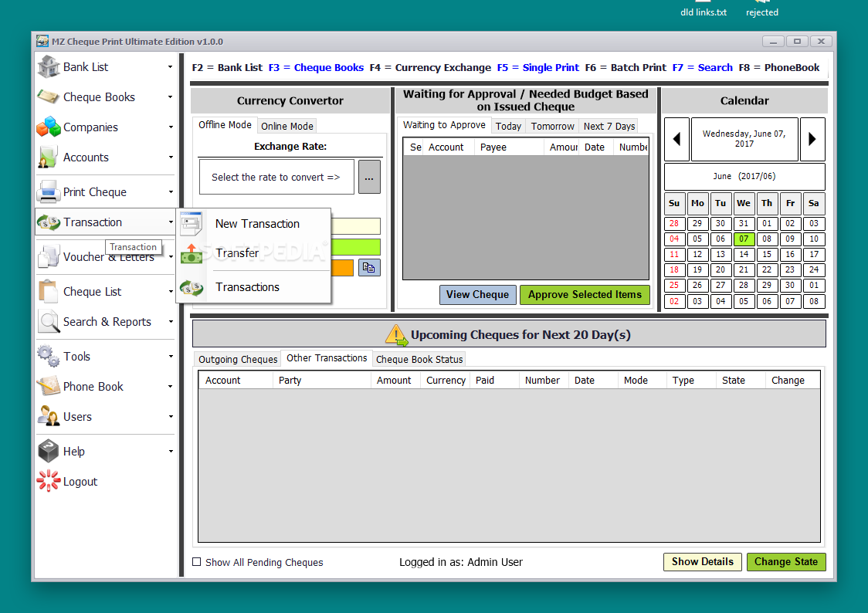Select the Companies colored cubes icon
Screen dimensions: 868x613
[49, 127]
